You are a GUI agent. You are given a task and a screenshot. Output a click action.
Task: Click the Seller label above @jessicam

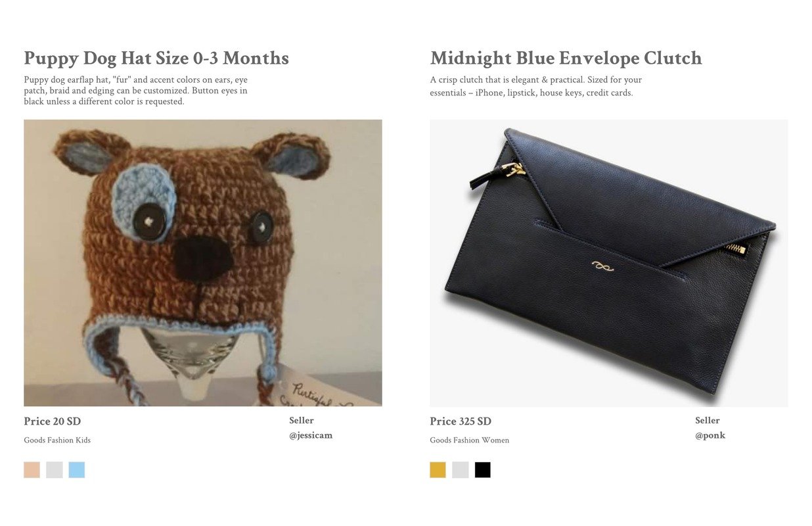tap(302, 420)
